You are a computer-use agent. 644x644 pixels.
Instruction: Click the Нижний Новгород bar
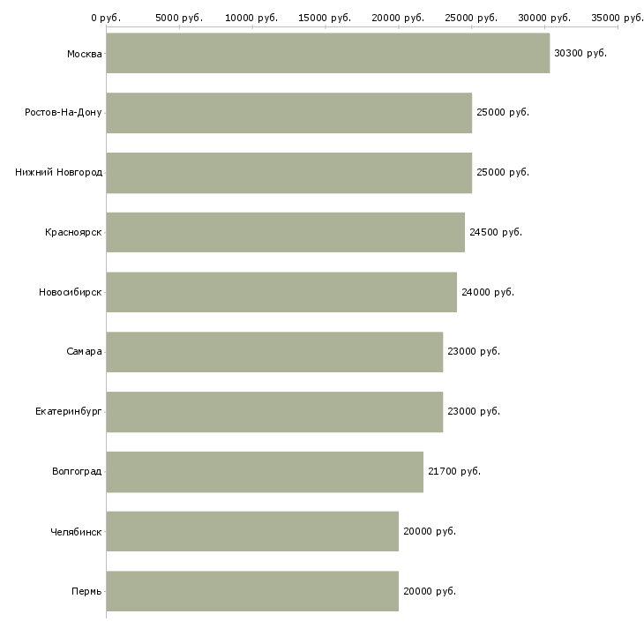pyautogui.click(x=288, y=173)
